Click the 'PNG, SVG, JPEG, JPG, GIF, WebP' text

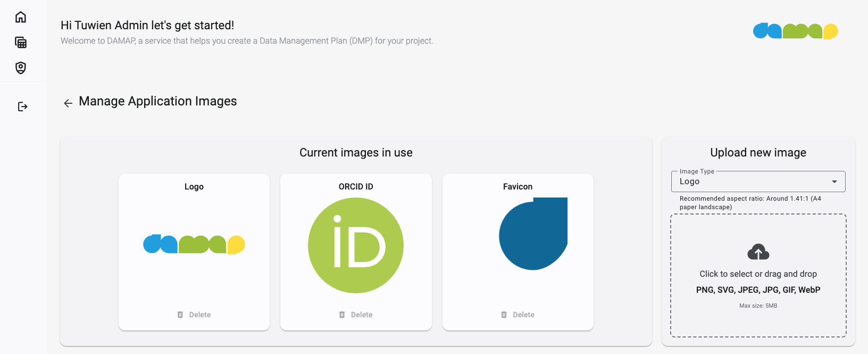pyautogui.click(x=758, y=290)
